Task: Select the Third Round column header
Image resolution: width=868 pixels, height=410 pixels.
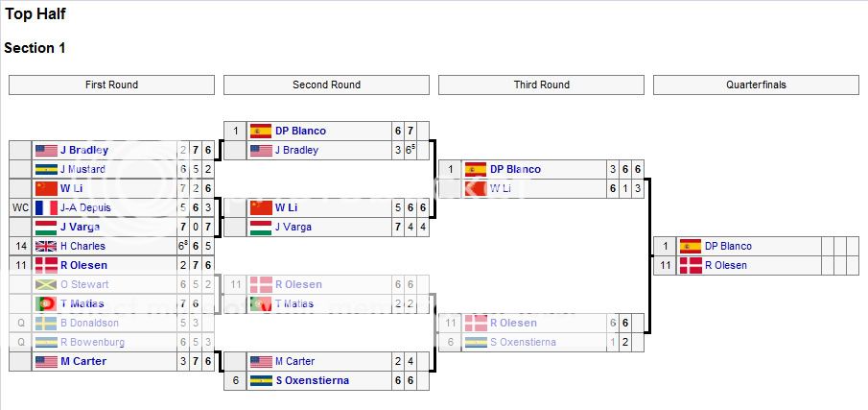Action: (541, 84)
